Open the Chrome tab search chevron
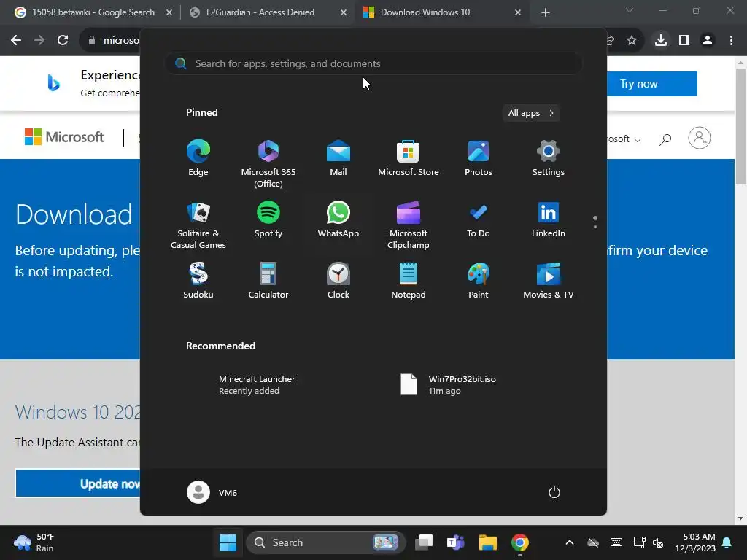 tap(630, 10)
